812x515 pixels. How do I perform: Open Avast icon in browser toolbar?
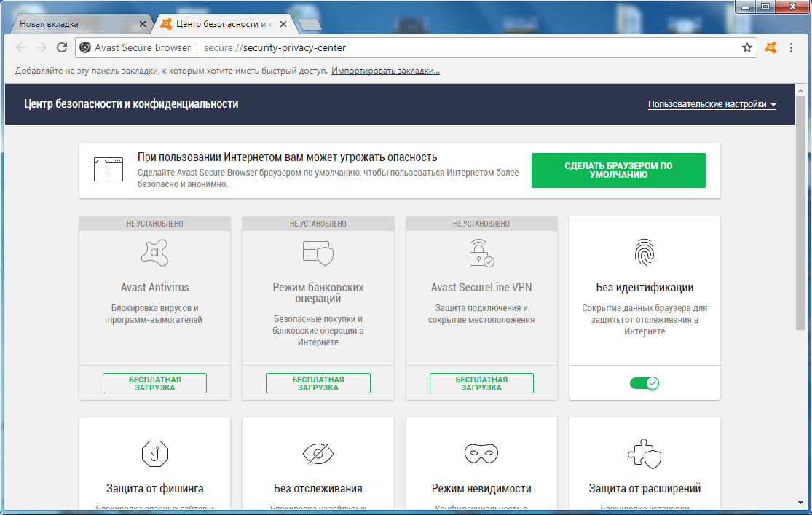[x=770, y=47]
